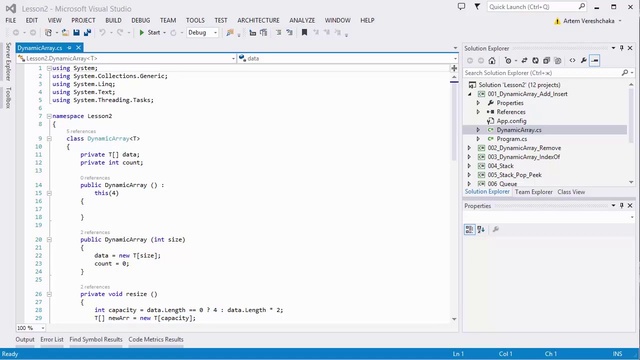Close the DynamicArray.cs tab

click(78, 48)
